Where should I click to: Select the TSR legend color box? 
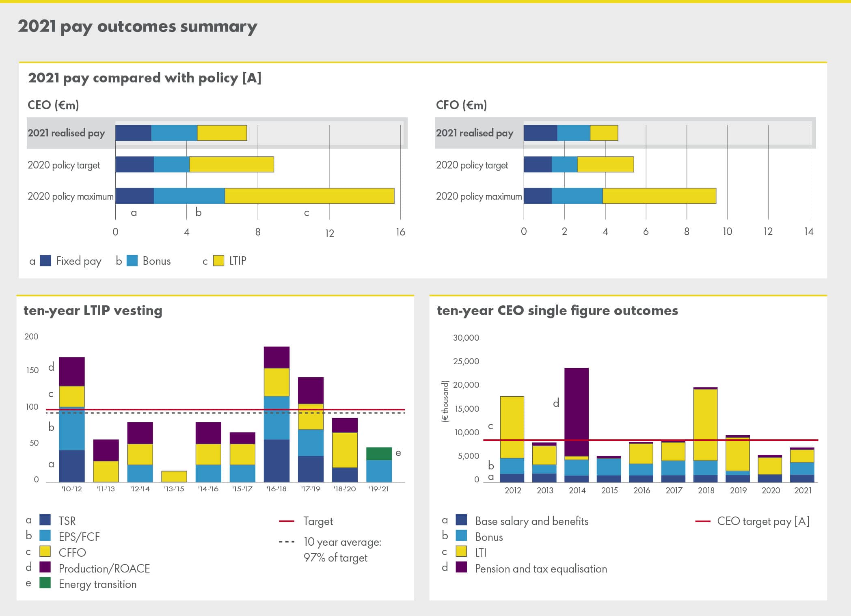(x=45, y=520)
